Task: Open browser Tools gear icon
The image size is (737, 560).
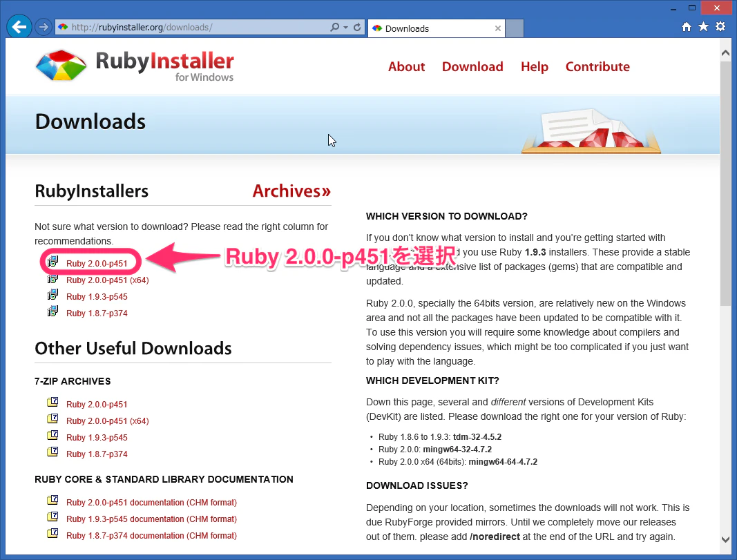Action: [x=720, y=27]
